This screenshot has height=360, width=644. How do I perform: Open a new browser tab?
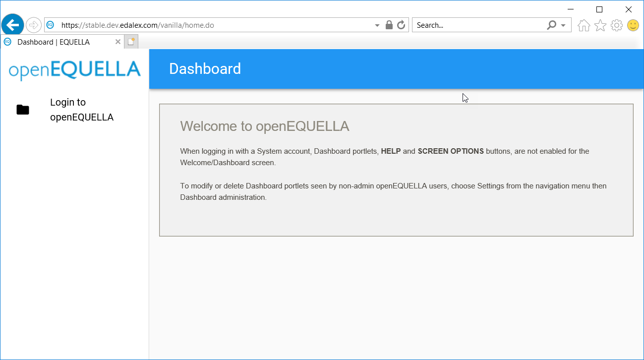pos(130,41)
